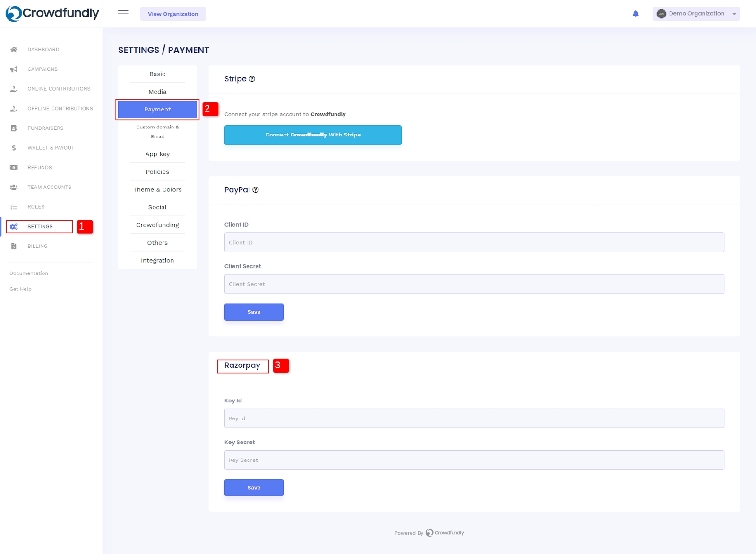Open the Fundraisers section

45,128
